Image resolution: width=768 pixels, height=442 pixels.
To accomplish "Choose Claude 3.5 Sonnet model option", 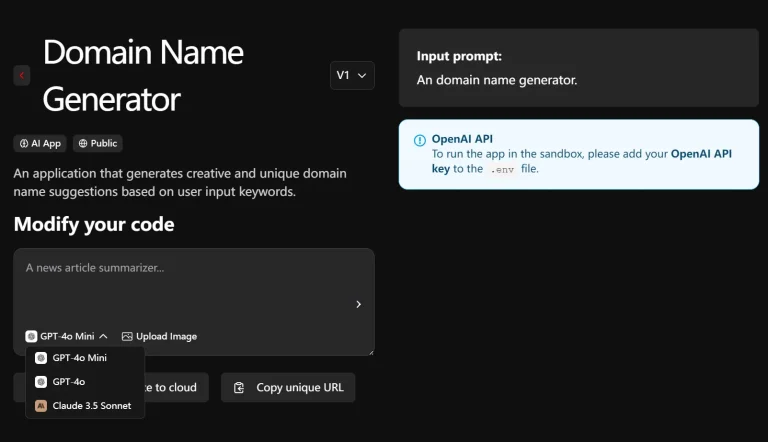I will point(85,406).
